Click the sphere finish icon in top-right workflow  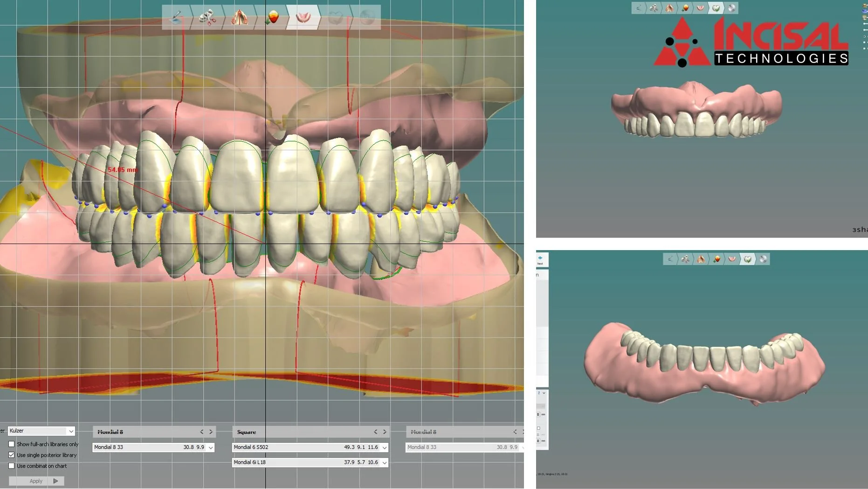pos(731,8)
